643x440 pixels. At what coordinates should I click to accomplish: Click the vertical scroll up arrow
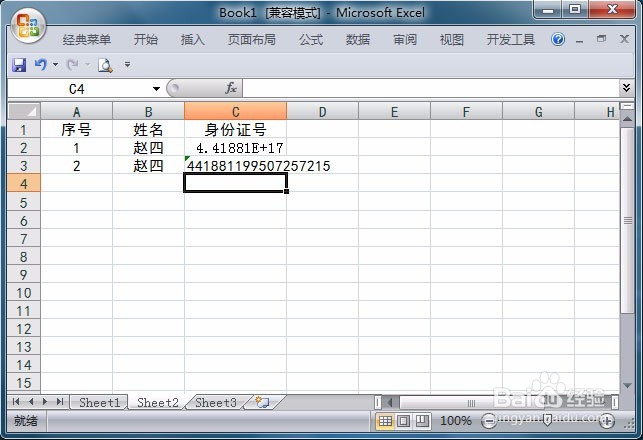(x=627, y=119)
